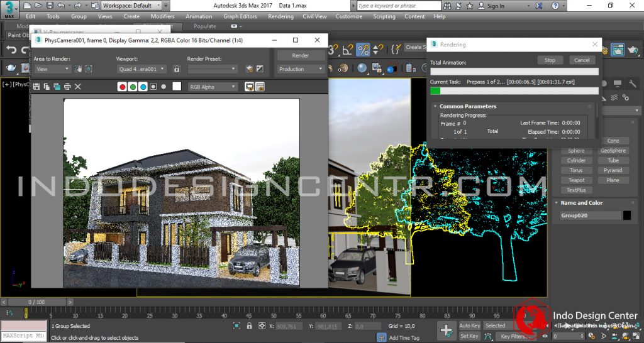Toggle the red channel in render window
Image resolution: width=644 pixels, height=343 pixels.
(x=122, y=87)
